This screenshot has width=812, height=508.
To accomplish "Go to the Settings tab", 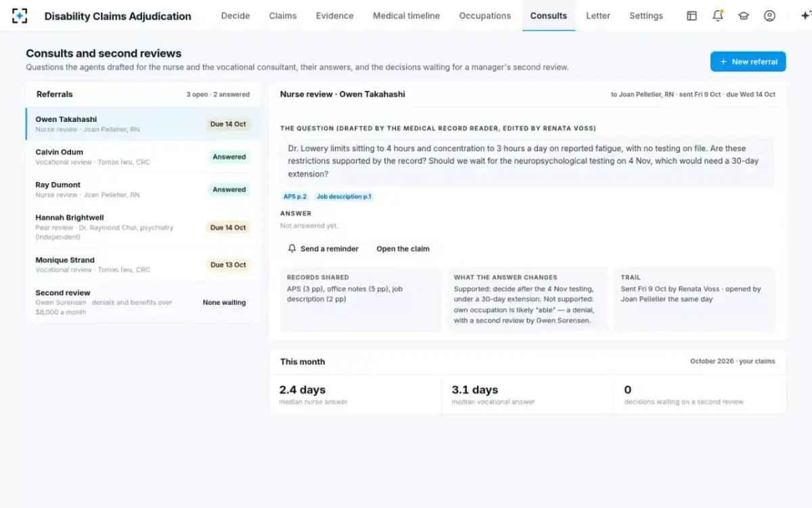I will 646,16.
